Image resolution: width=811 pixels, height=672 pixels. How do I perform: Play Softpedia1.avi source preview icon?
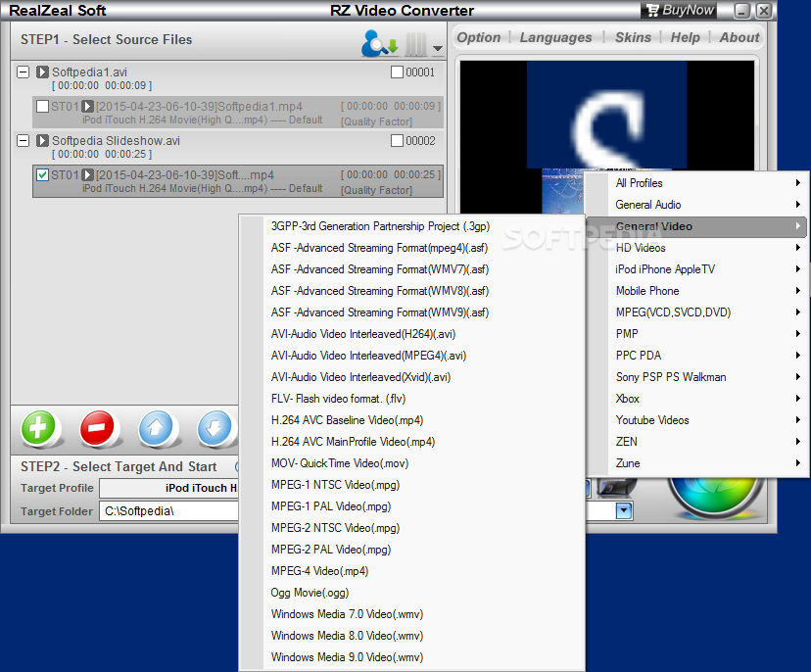tap(42, 72)
